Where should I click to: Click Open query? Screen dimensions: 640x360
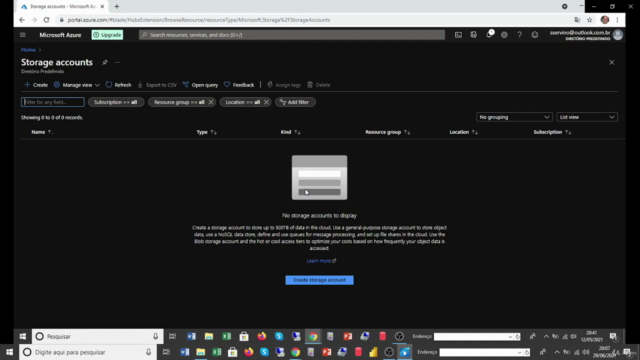coord(200,85)
